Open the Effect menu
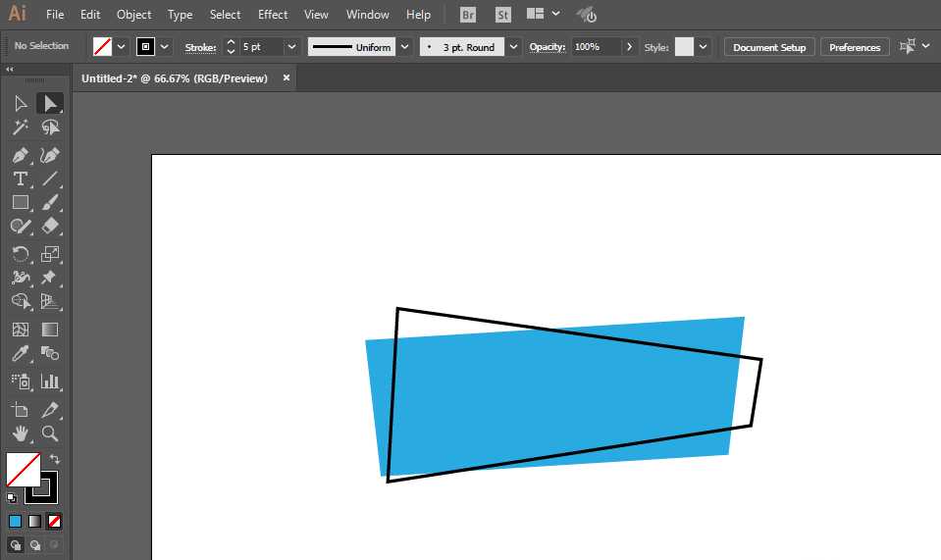This screenshot has width=941, height=560. 273,15
